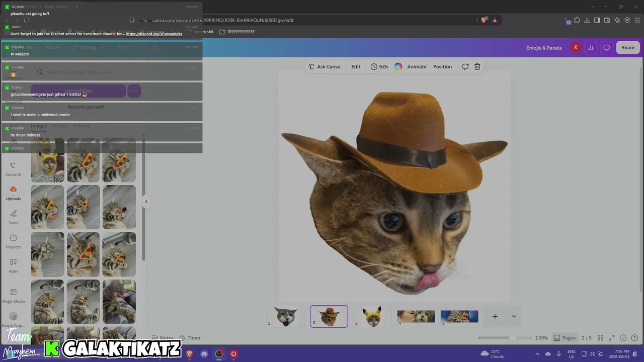Switch to grid view of pages

[600, 338]
